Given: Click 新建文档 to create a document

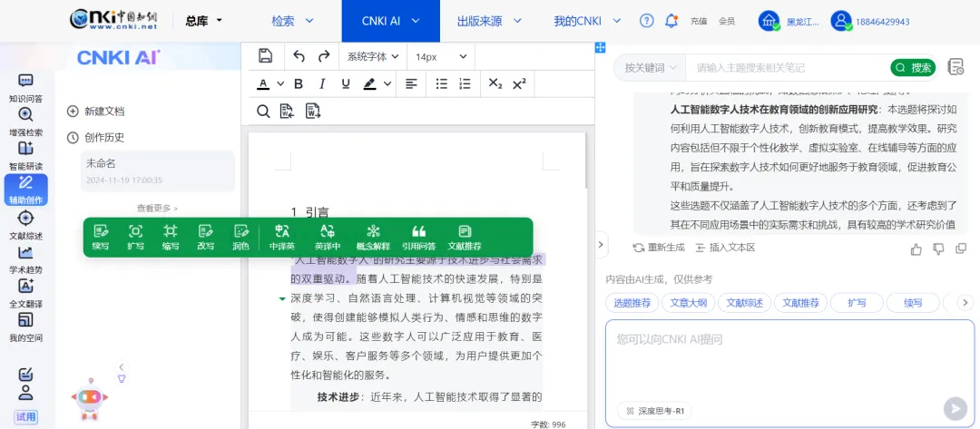Looking at the screenshot, I should click(x=96, y=112).
